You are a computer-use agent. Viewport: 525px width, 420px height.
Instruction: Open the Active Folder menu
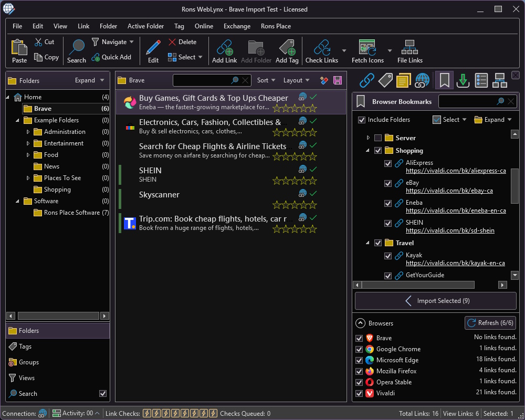point(145,26)
